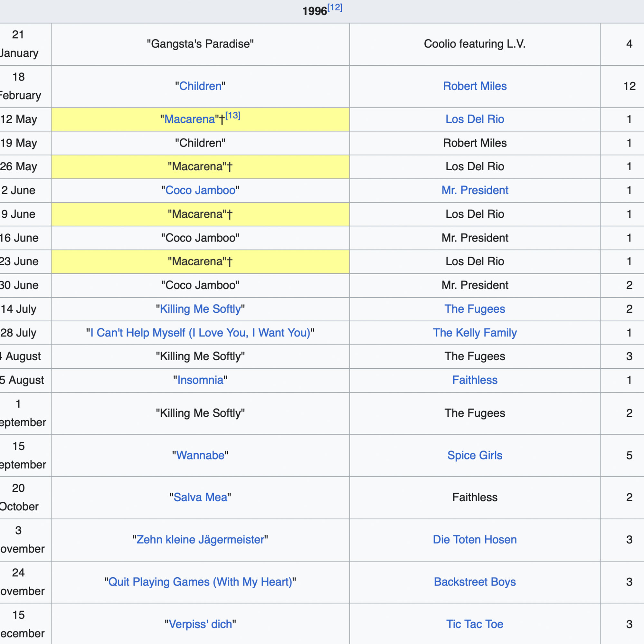644x644 pixels.
Task: Open the Spice Girls artist link
Action: coord(475,455)
